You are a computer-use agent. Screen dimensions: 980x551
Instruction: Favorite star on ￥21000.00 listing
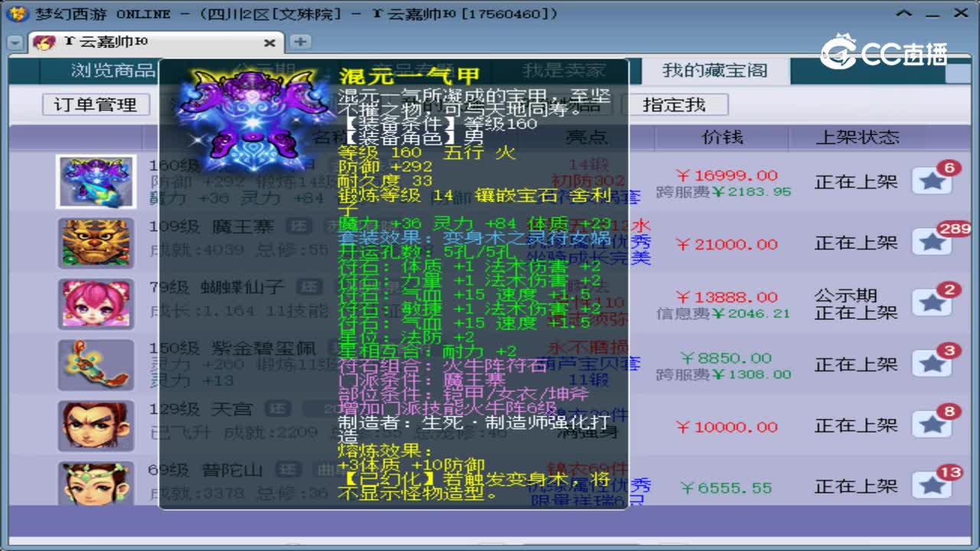point(932,243)
